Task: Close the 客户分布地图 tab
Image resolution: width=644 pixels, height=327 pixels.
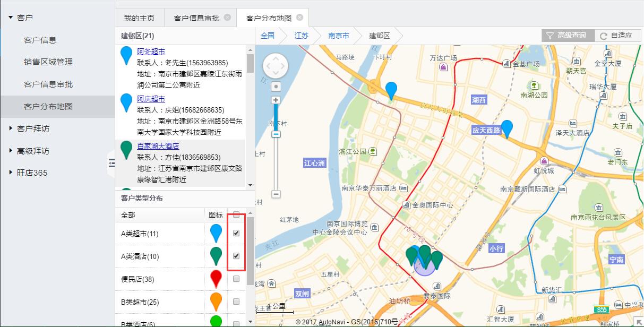Action: [299, 18]
